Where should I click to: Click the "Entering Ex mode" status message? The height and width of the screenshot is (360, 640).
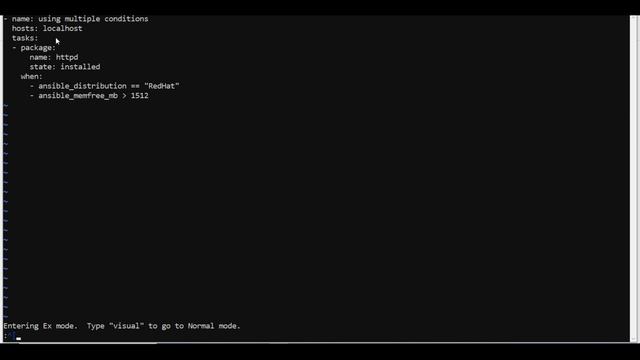(122, 326)
